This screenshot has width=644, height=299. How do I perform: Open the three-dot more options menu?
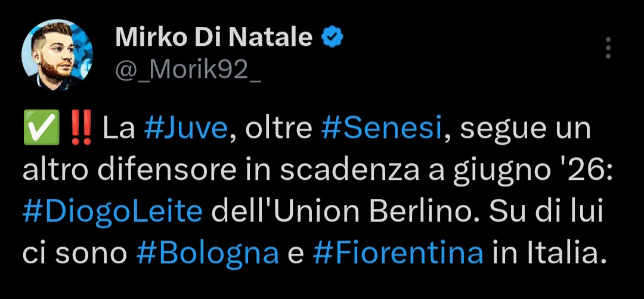608,48
